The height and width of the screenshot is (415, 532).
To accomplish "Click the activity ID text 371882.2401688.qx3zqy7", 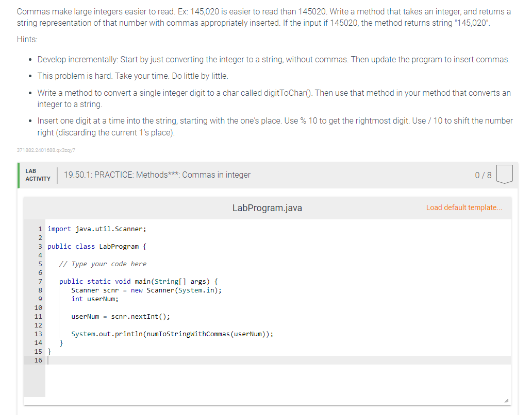I will (45, 150).
